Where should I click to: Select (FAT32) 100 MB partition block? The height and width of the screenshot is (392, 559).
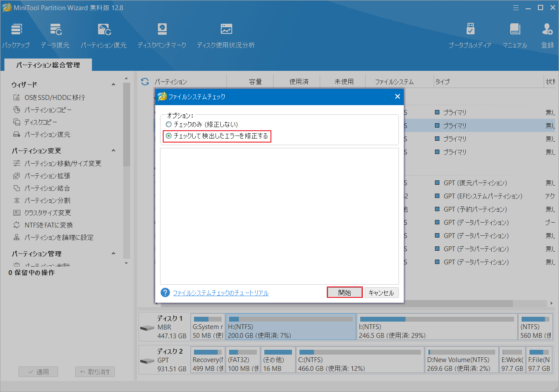click(243, 359)
